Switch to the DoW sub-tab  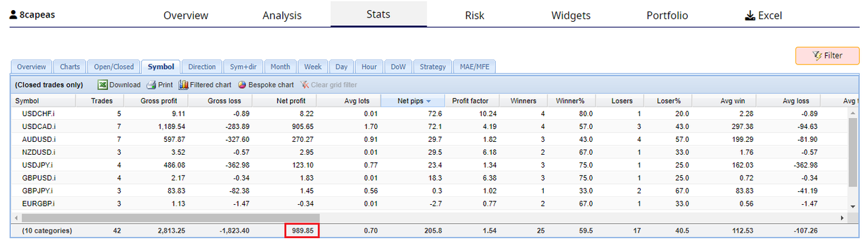(398, 66)
